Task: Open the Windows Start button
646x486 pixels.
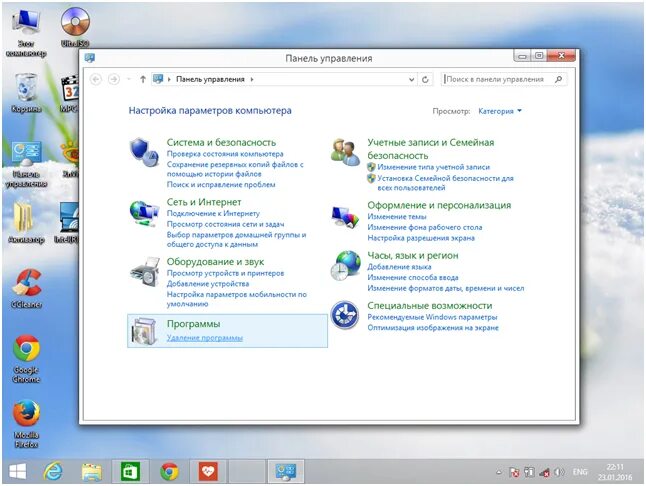Action: (x=18, y=471)
